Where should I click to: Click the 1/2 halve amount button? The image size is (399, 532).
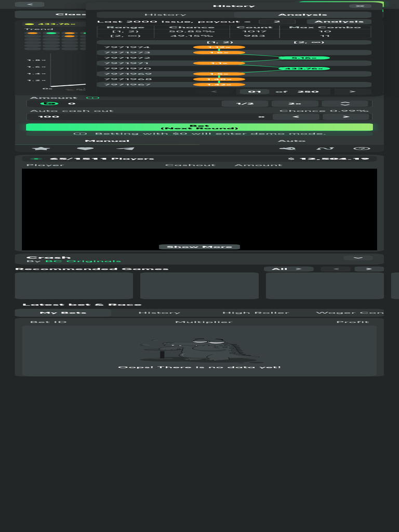tap(245, 103)
